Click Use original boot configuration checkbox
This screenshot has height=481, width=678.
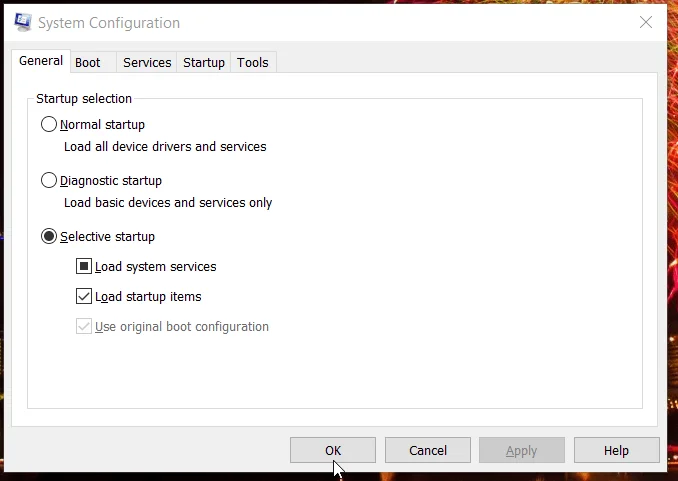coord(84,327)
